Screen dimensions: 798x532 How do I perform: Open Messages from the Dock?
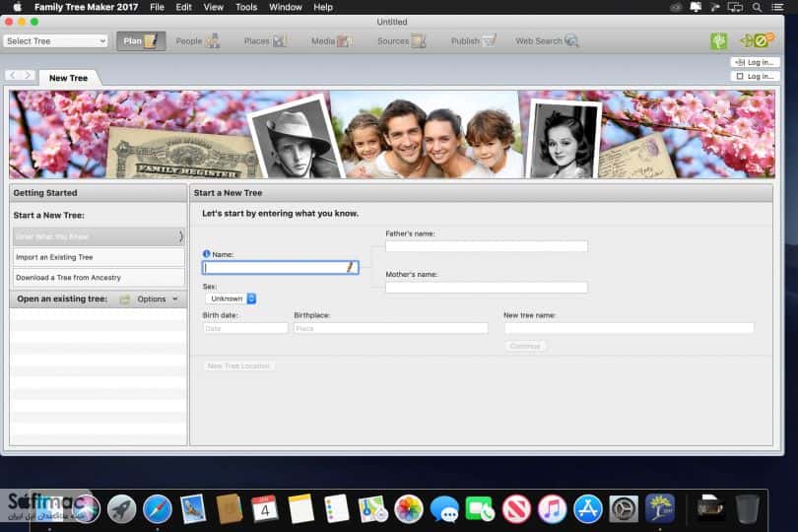pyautogui.click(x=444, y=508)
